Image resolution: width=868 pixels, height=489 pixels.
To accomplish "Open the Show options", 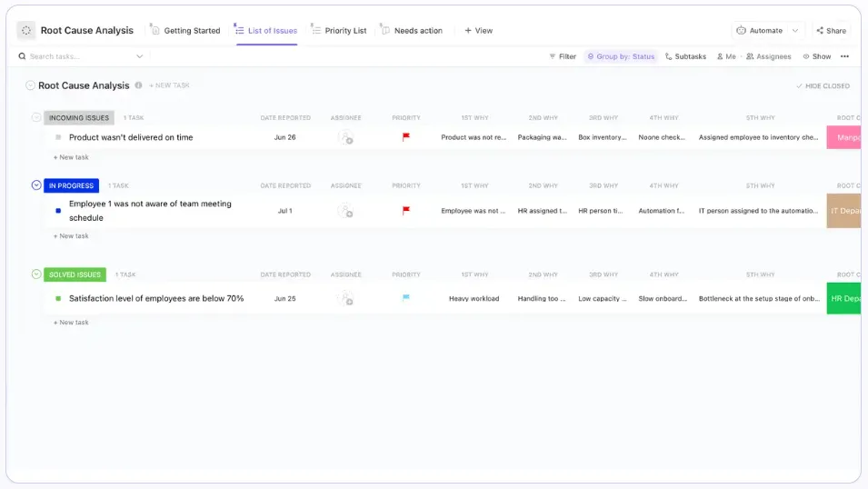I will point(817,56).
